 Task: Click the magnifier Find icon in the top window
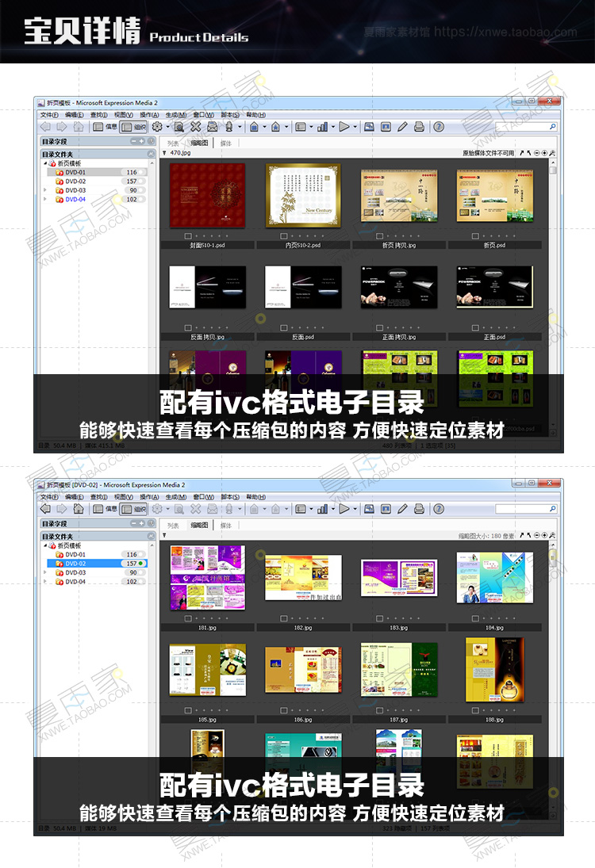(x=179, y=127)
